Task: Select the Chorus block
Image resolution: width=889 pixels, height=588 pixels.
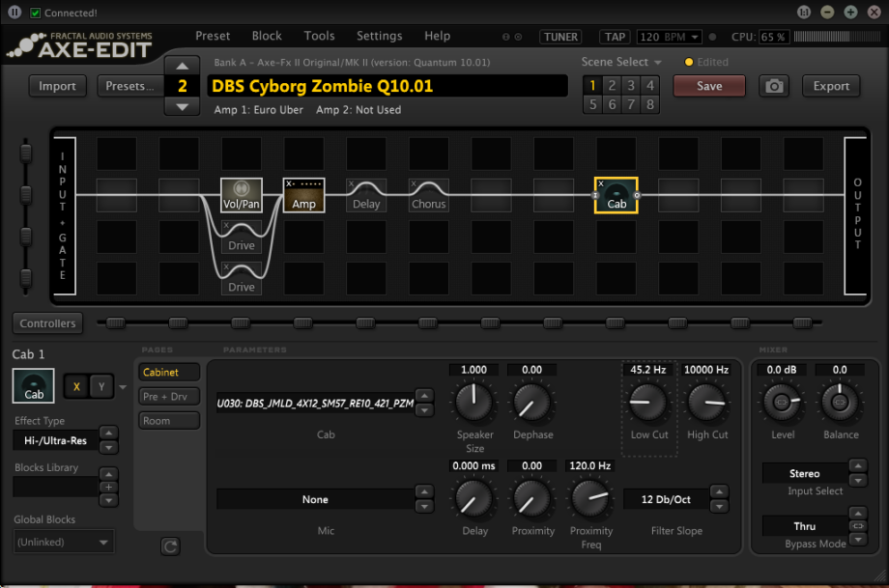Action: (428, 195)
